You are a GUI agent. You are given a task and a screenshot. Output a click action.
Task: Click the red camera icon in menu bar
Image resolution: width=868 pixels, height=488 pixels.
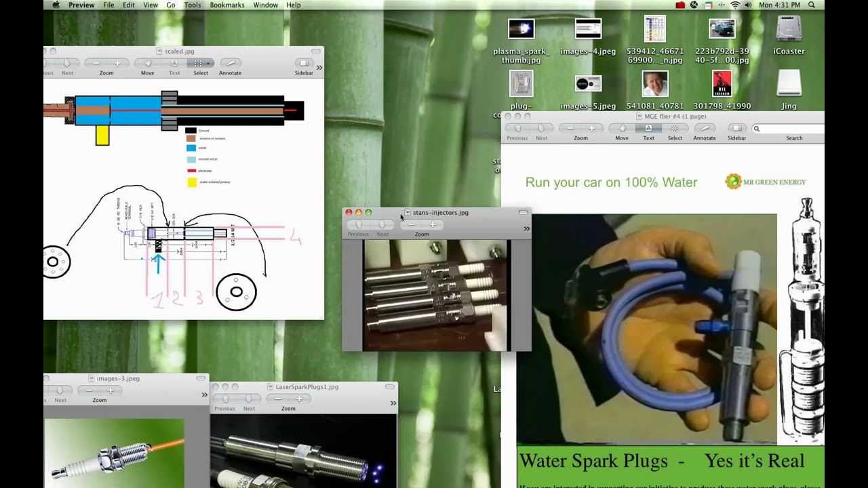click(680, 5)
